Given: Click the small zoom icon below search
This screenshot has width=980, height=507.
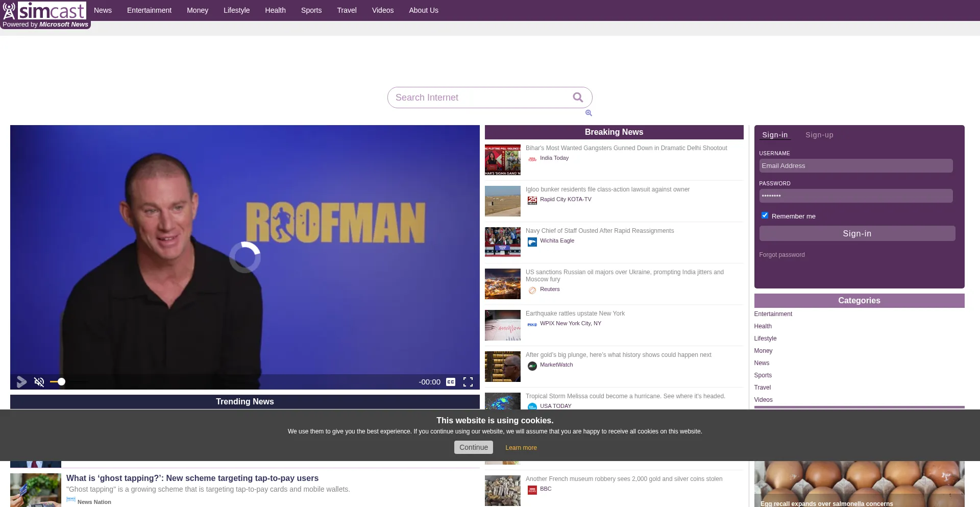Looking at the screenshot, I should (589, 113).
